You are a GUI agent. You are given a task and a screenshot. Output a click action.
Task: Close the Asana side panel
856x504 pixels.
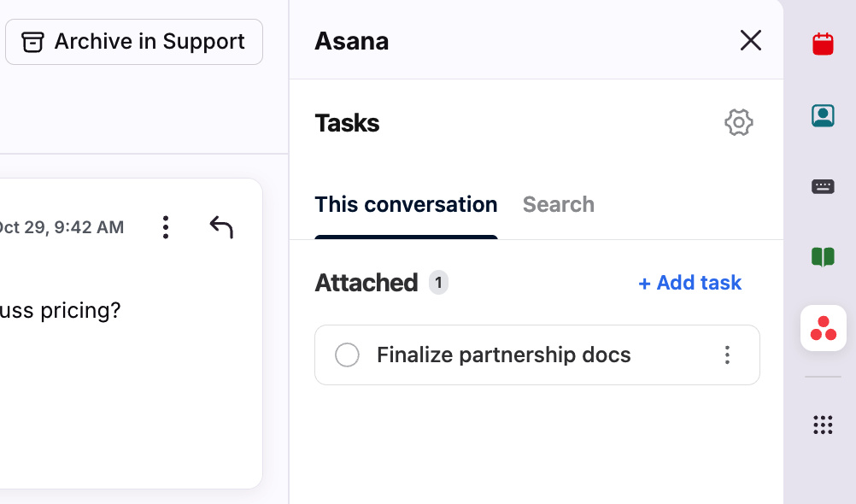751,40
